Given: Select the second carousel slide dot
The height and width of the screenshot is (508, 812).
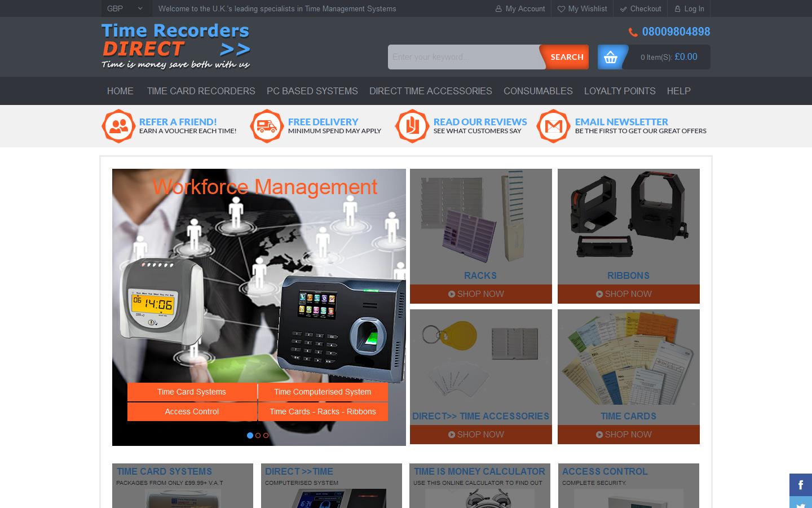Looking at the screenshot, I should (258, 435).
